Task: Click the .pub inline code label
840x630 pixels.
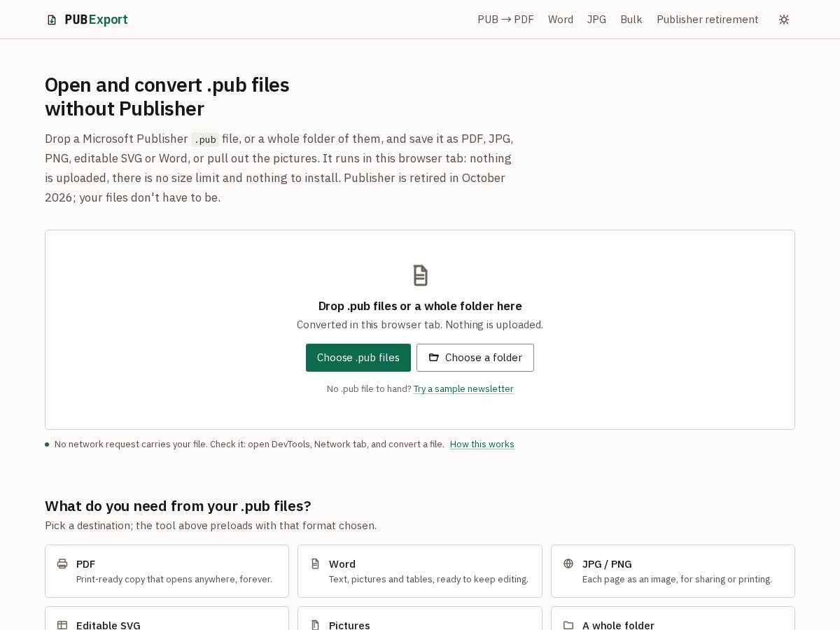Action: click(x=205, y=139)
